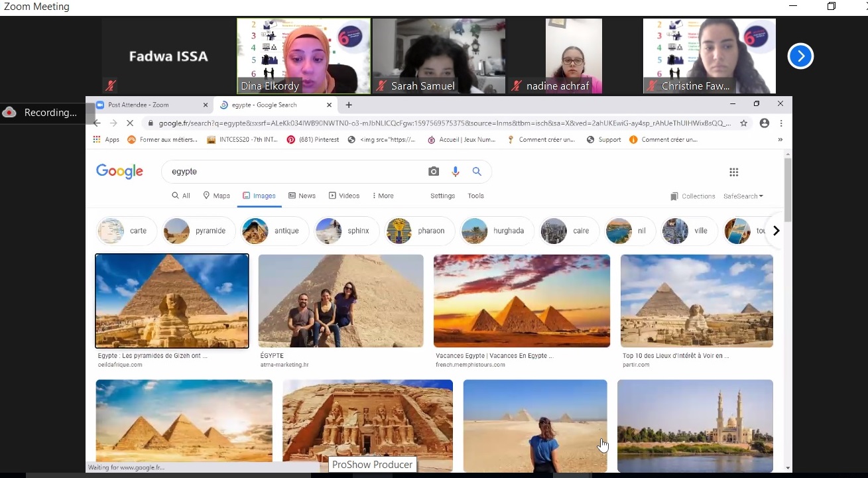Open the SafeSearch dropdown

pos(743,196)
